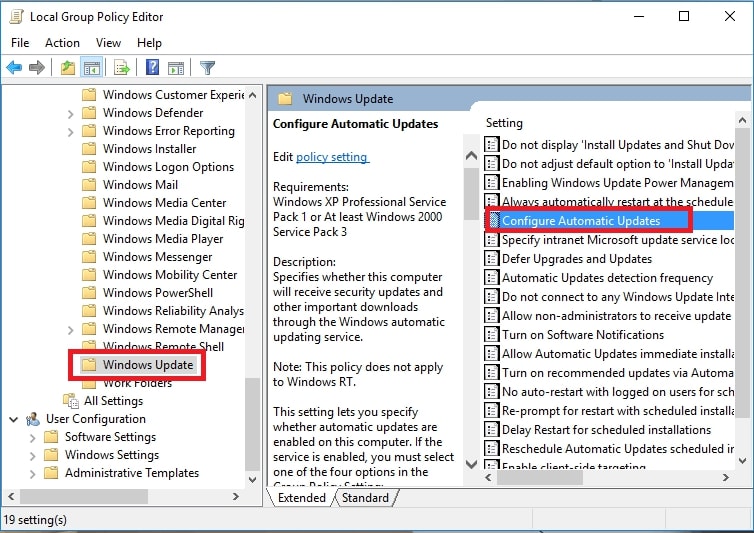This screenshot has width=754, height=533.
Task: Click the Windows Mail folder icon
Action: (89, 185)
